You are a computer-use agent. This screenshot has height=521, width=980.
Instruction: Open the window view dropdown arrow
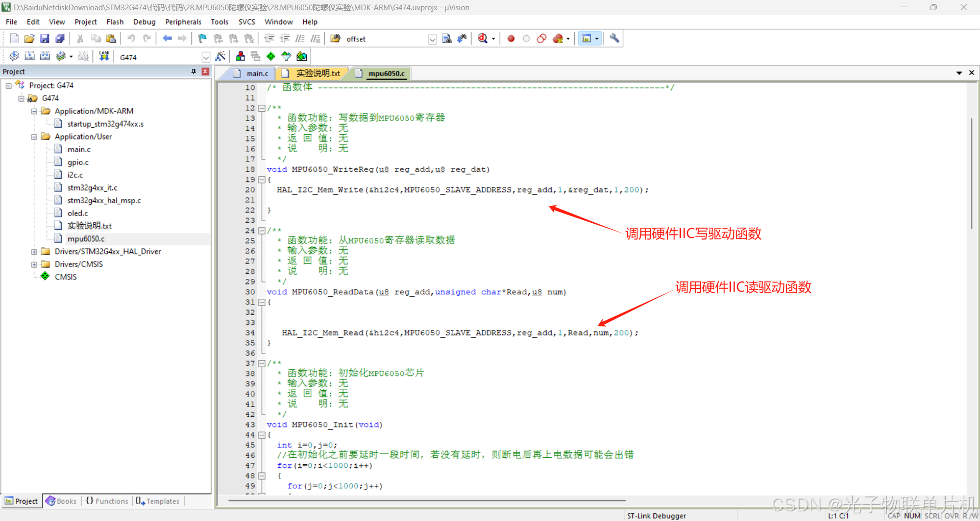[597, 39]
